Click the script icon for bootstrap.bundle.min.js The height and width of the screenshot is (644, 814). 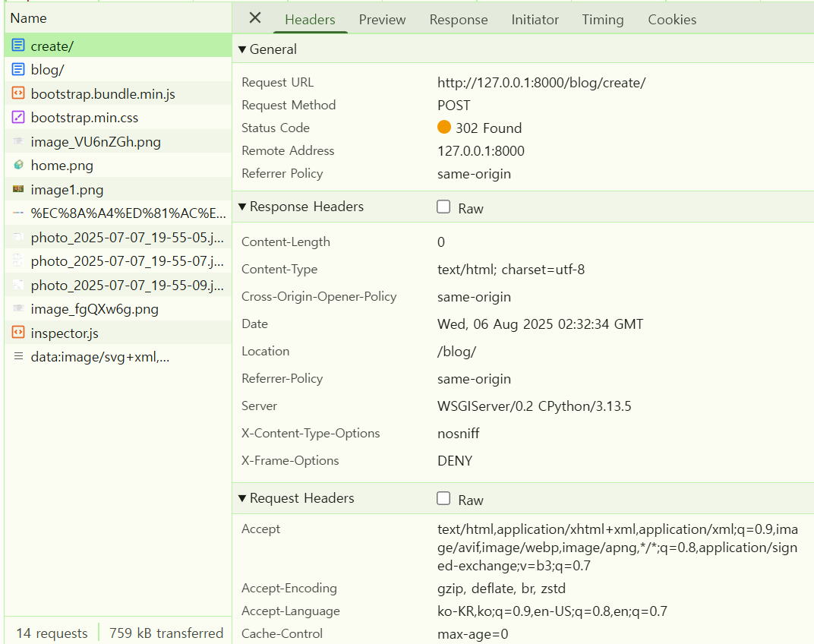point(18,94)
